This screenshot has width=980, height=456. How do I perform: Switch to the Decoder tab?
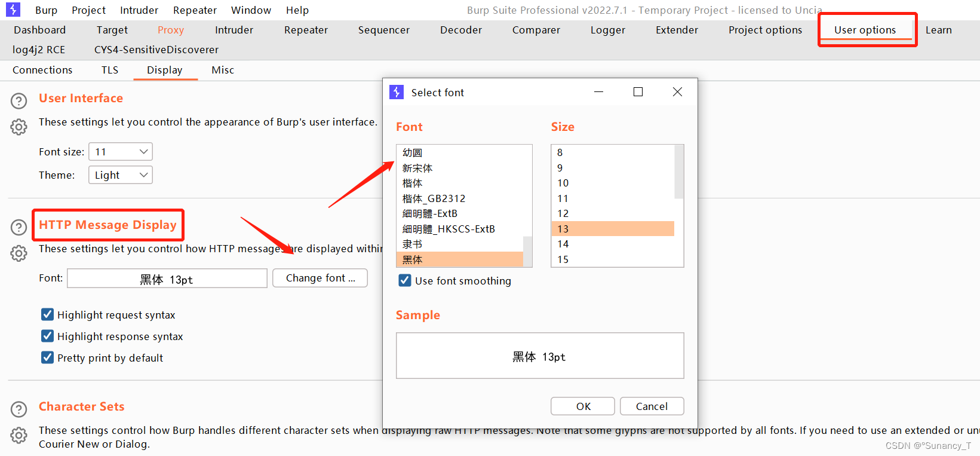coord(461,30)
